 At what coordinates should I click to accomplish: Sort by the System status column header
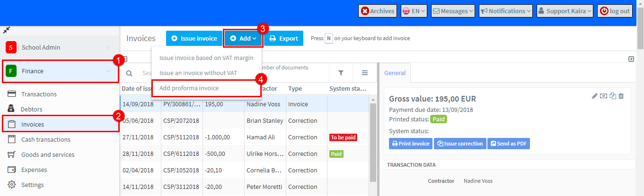click(347, 88)
